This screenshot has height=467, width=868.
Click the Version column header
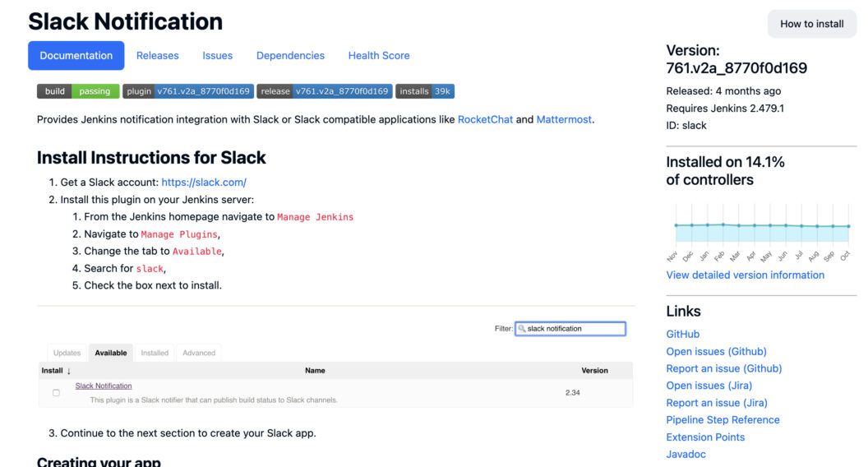click(x=594, y=371)
